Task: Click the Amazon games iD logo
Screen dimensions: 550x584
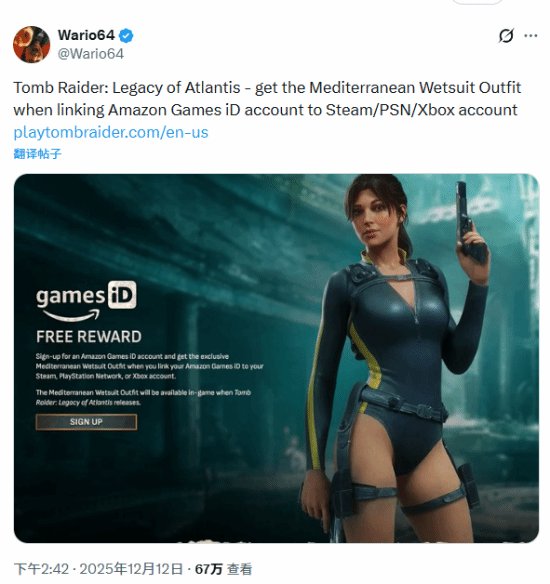Action: coord(86,301)
